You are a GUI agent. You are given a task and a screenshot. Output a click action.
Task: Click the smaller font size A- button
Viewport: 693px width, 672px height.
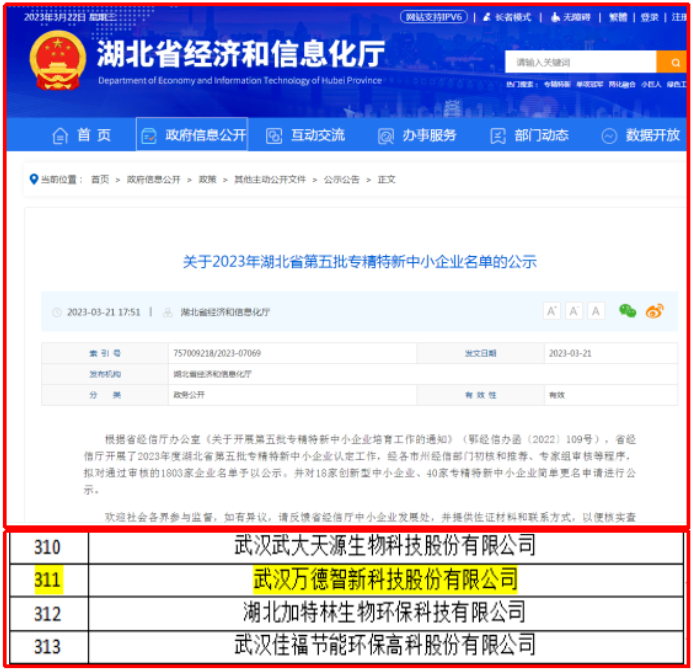(574, 311)
